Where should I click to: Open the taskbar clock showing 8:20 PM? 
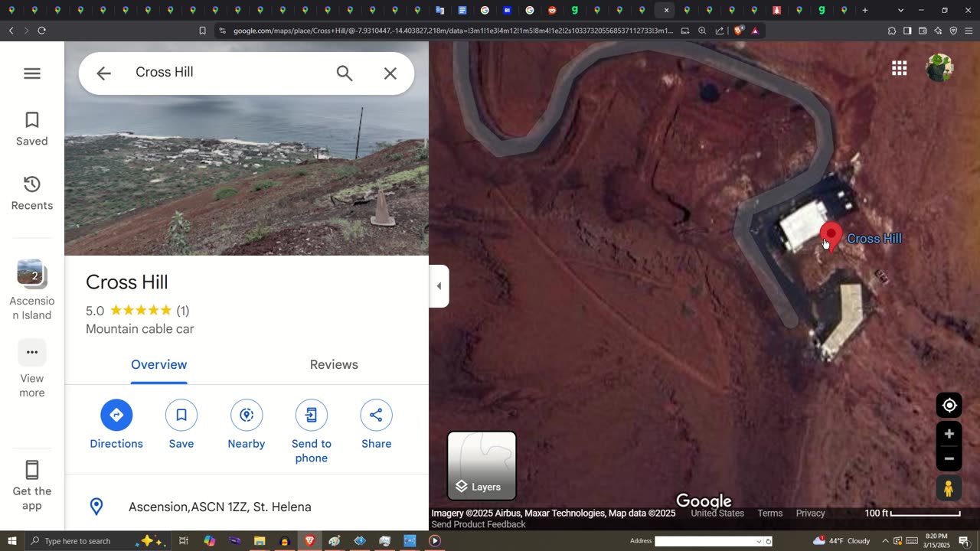click(x=936, y=541)
